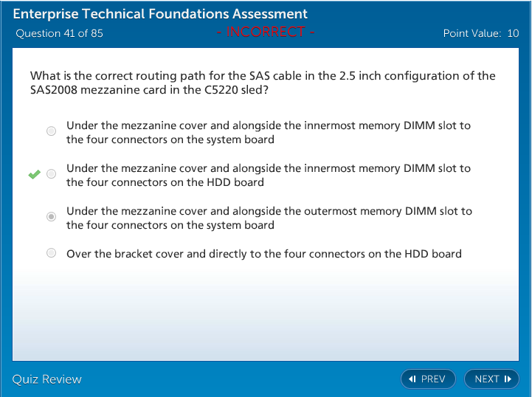Screen dimensions: 532x397
Task: Click the forward arrow icon on NEXT
Action: click(x=508, y=379)
